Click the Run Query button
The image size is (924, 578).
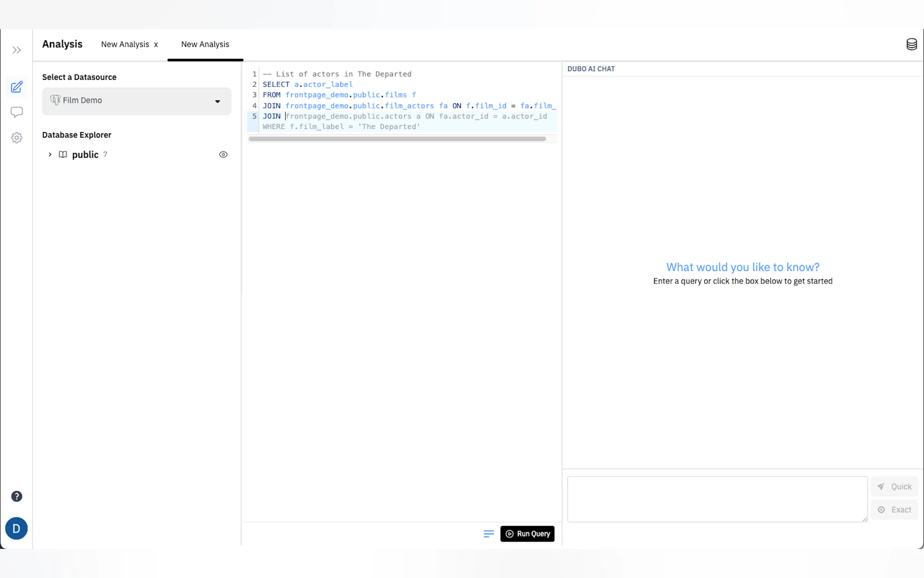pyautogui.click(x=527, y=534)
